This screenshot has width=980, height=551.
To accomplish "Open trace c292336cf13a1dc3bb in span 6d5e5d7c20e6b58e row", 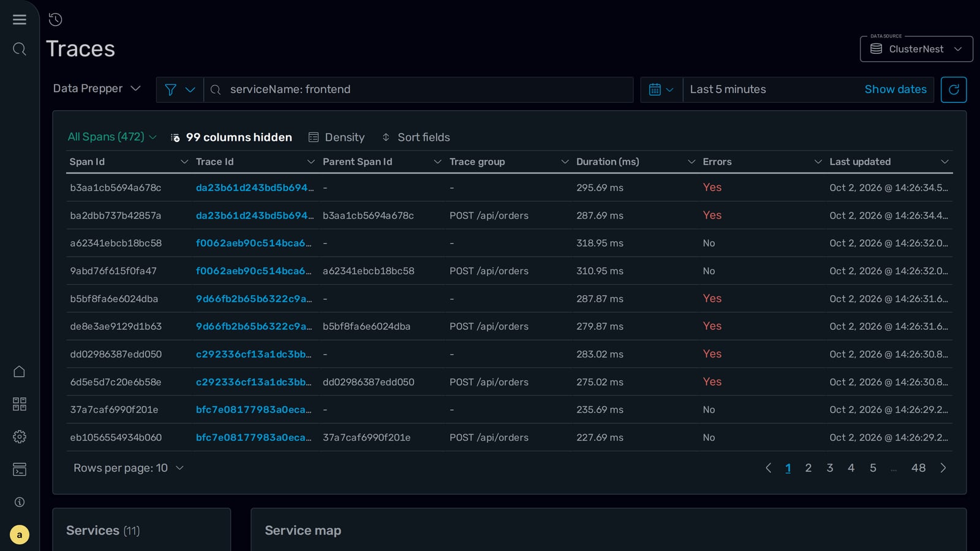I will [254, 381].
